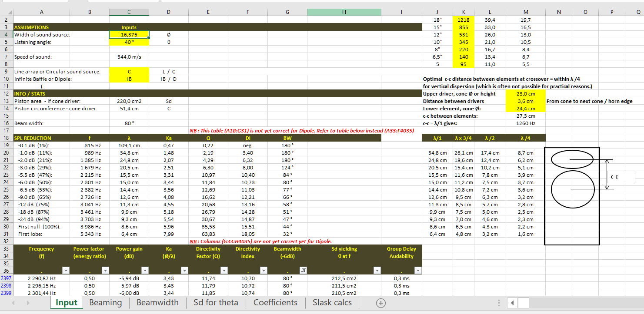Open the Sd yielding filter dropdown
Viewport: 644px width, 314px height.
tap(377, 271)
